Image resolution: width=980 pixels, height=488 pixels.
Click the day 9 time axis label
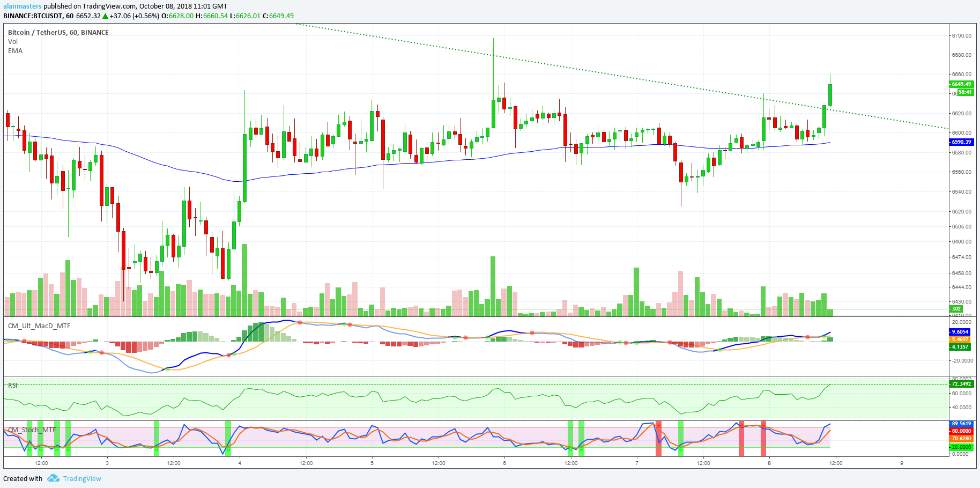[x=902, y=463]
